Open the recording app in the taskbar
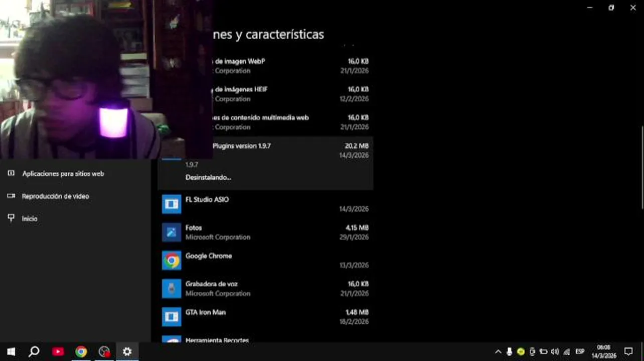Viewport: 644px width, 361px height. point(104,351)
